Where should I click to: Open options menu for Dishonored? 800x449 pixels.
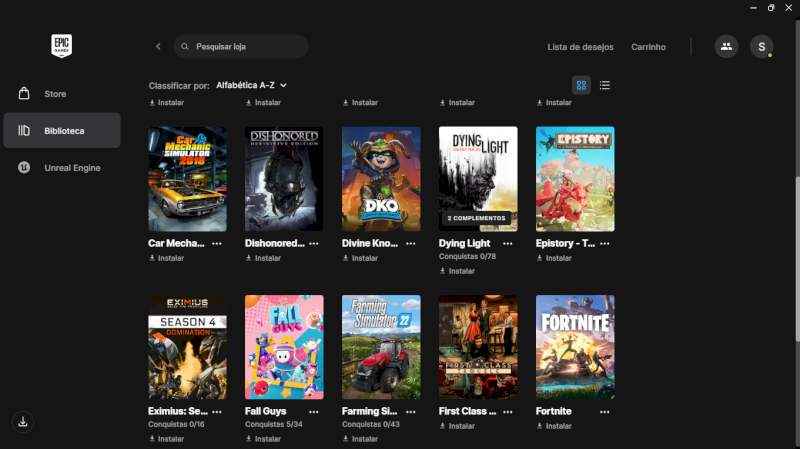point(314,243)
